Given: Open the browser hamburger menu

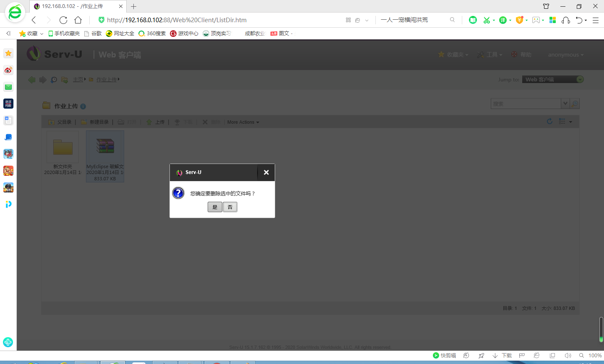Looking at the screenshot, I should [595, 20].
